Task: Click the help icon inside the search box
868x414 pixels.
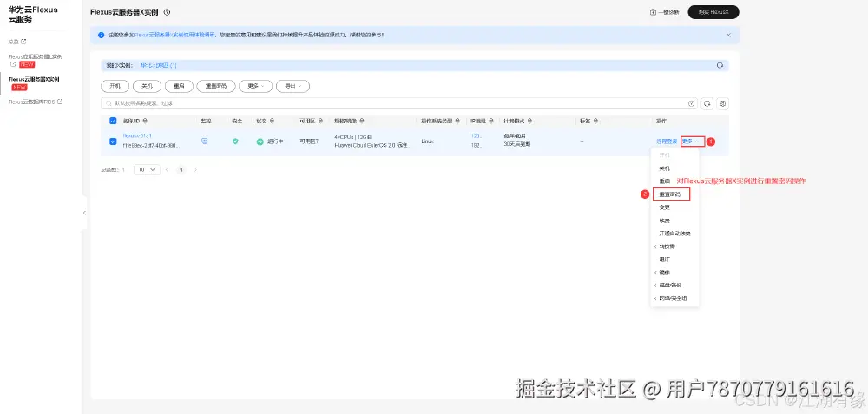Action: [692, 103]
